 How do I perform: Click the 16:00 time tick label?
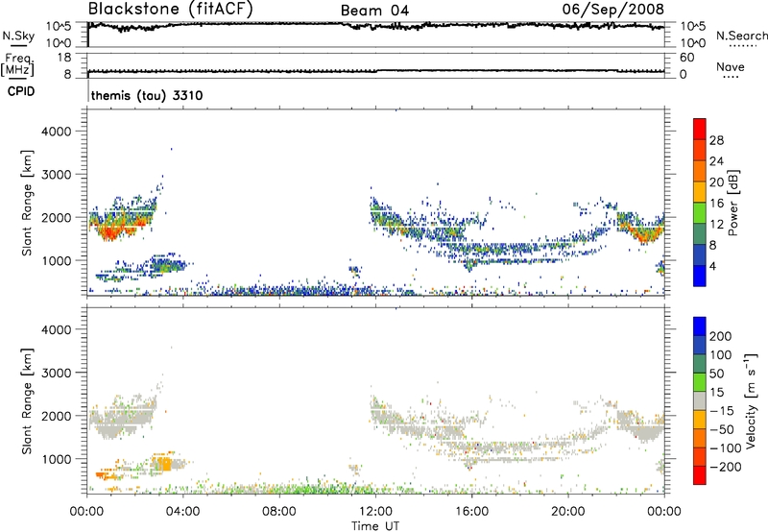click(x=471, y=512)
